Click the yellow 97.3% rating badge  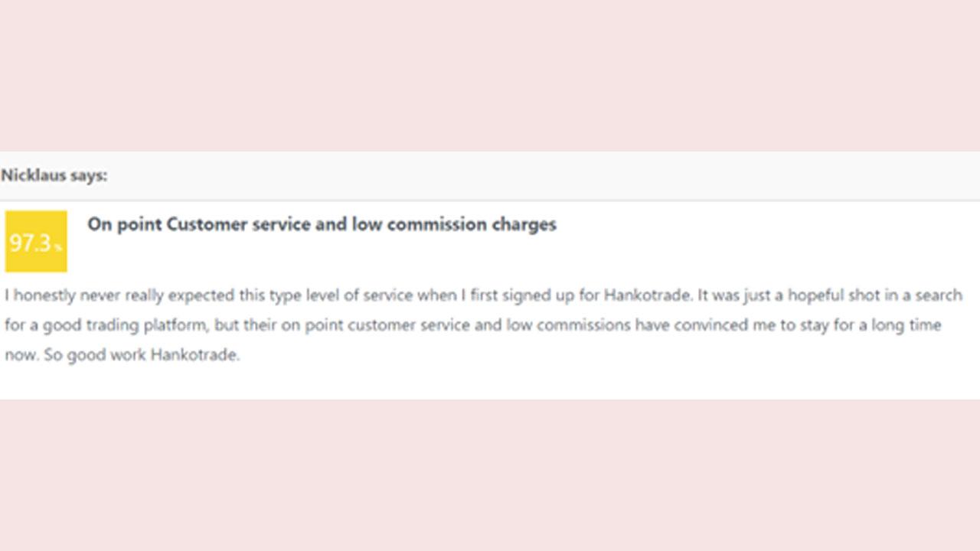pyautogui.click(x=36, y=241)
